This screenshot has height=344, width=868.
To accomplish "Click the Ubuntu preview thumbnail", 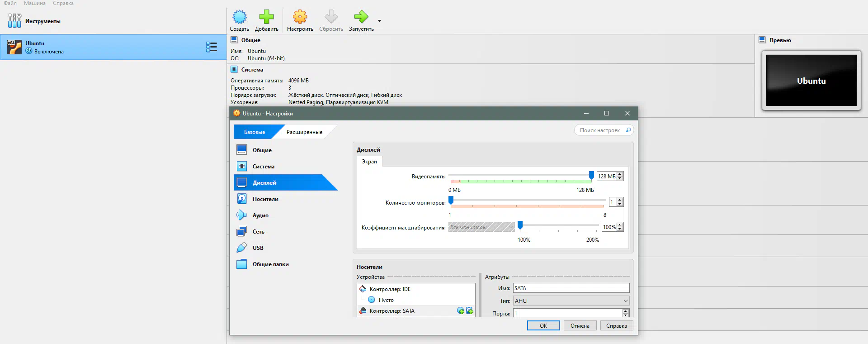I will (811, 81).
